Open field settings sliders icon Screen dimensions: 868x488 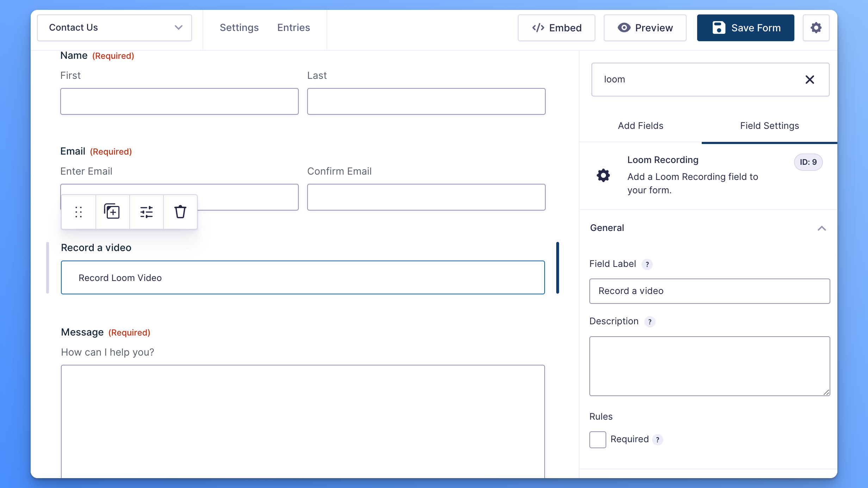click(x=146, y=212)
